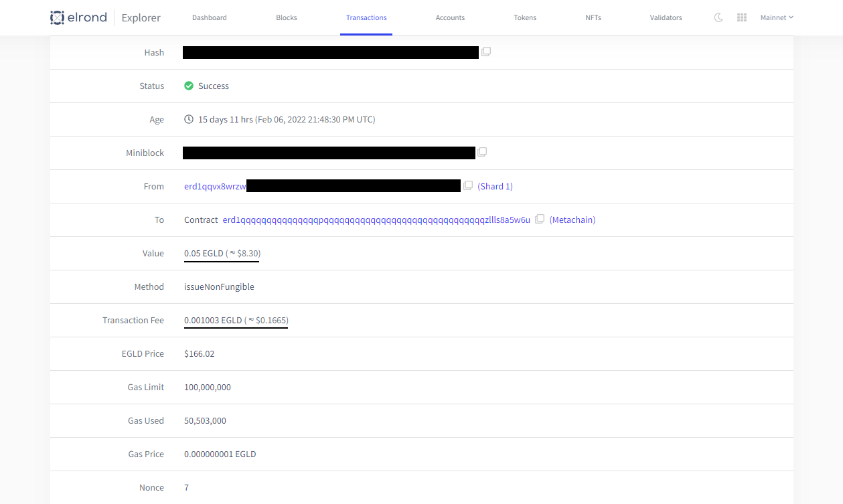The width and height of the screenshot is (843, 504).
Task: Toggle dark mode with moon icon
Action: point(718,17)
